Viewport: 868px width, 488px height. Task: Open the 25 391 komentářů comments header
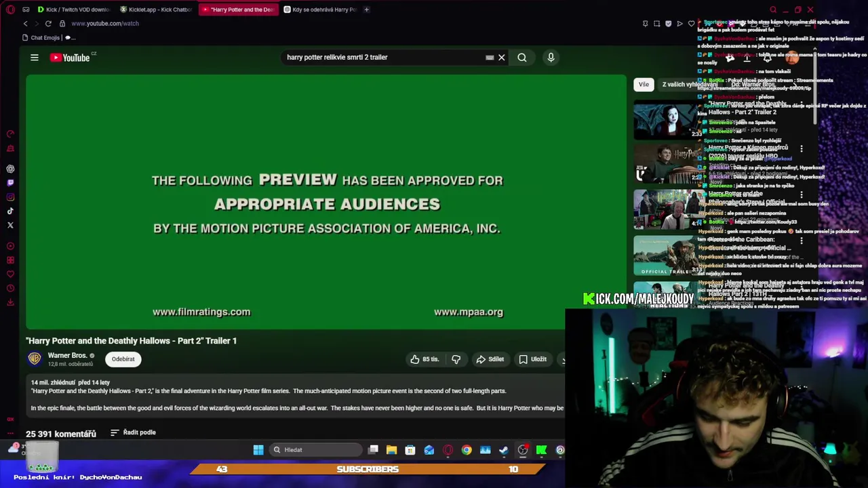pyautogui.click(x=61, y=434)
